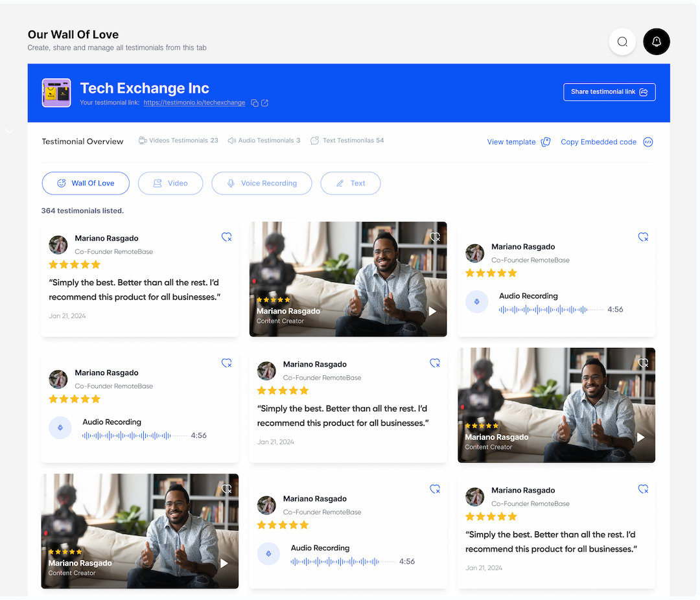Play the third-row audio recording
Image resolution: width=700 pixels, height=600 pixels.
click(x=269, y=553)
